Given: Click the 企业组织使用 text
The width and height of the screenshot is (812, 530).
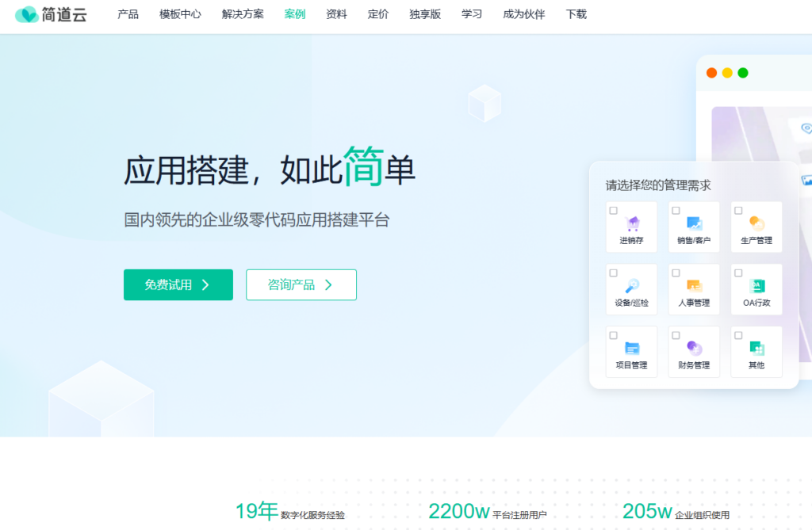Looking at the screenshot, I should tap(703, 515).
